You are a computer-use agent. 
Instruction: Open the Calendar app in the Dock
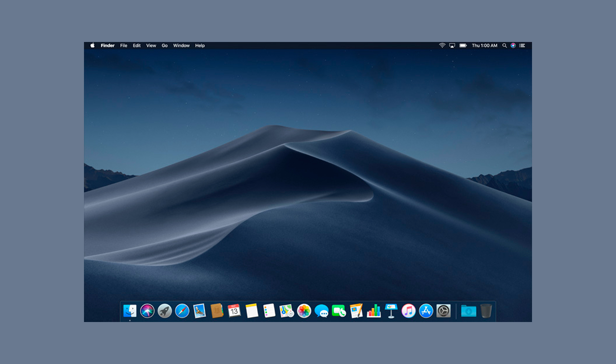[x=234, y=311]
